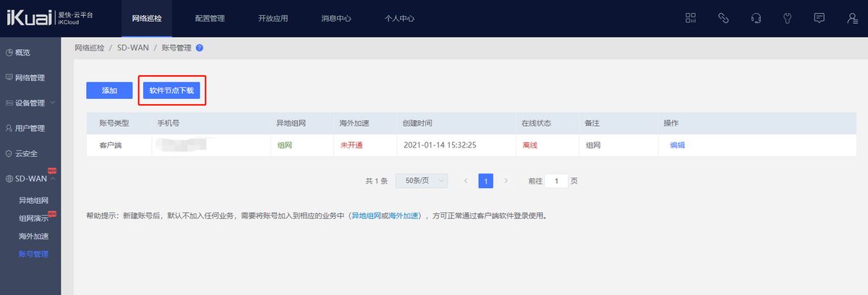Screen dimensions: 868x295
Task: Select page 1 in pagination
Action: pyautogui.click(x=486, y=181)
